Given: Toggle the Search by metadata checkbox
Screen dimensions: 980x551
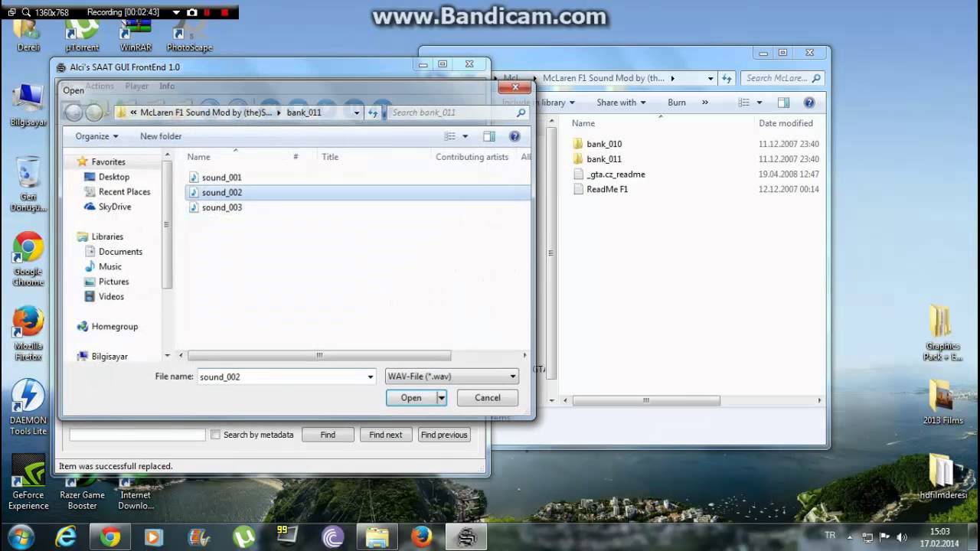Looking at the screenshot, I should pos(215,435).
